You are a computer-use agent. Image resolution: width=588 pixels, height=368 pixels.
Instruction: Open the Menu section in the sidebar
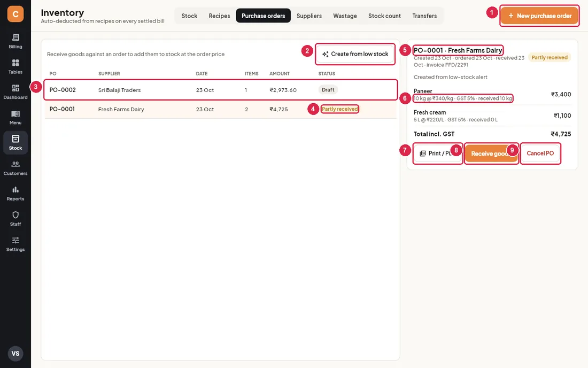click(16, 118)
